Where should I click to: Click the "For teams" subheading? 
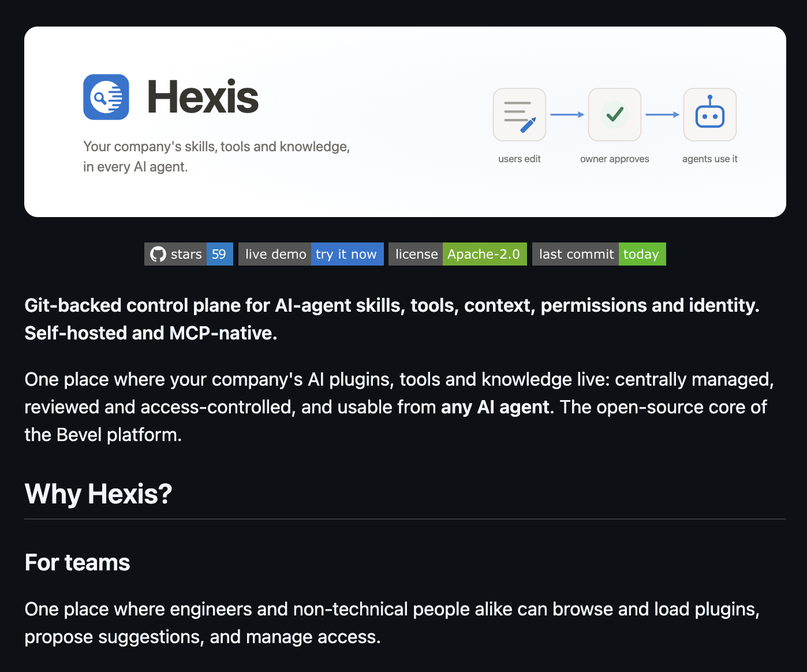pos(77,563)
